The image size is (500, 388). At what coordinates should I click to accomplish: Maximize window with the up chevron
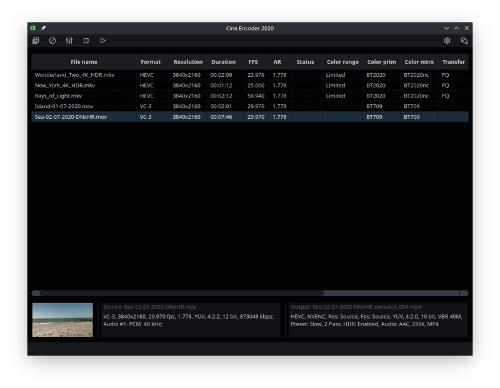pyautogui.click(x=457, y=28)
